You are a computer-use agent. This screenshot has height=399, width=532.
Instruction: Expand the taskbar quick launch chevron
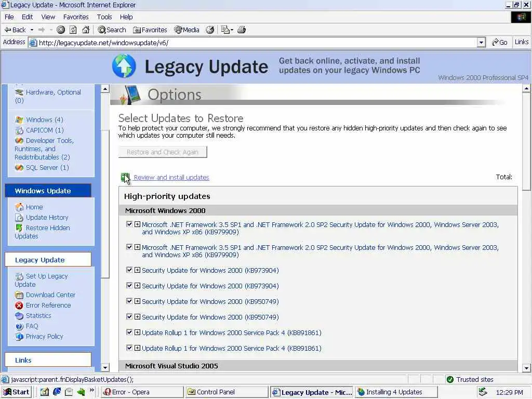pos(91,391)
